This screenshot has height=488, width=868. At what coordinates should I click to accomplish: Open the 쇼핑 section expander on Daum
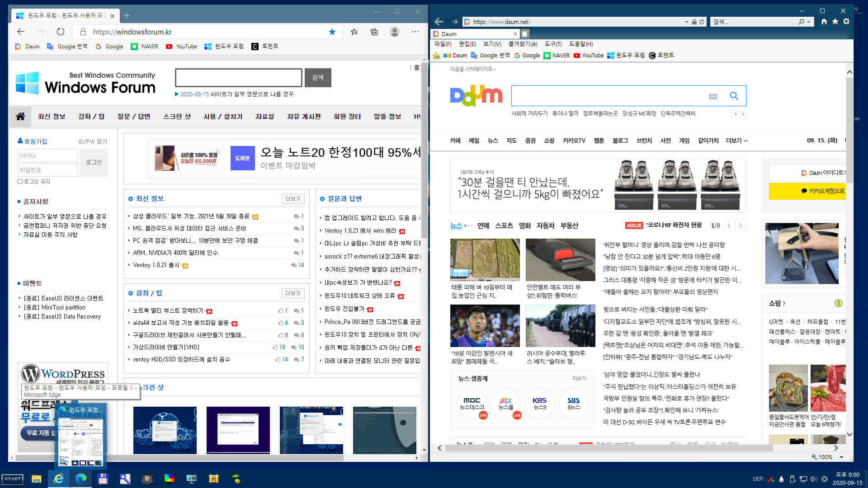(777, 303)
